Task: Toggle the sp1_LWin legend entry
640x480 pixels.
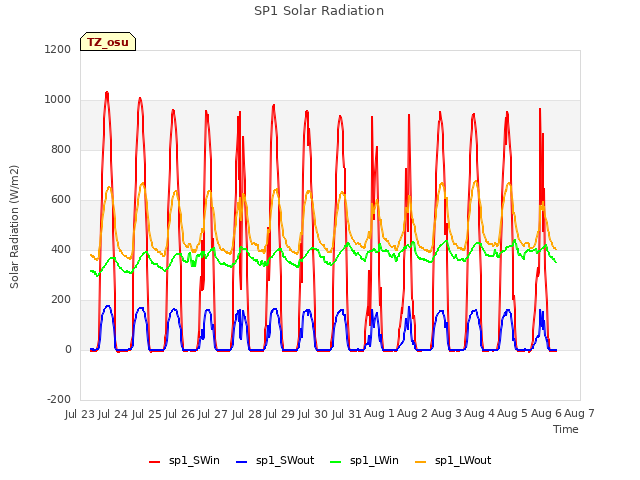Action: coord(364,461)
